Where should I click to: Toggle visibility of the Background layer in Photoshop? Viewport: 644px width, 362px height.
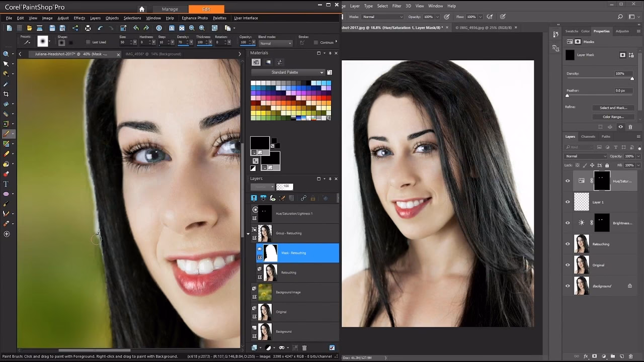tap(568, 286)
